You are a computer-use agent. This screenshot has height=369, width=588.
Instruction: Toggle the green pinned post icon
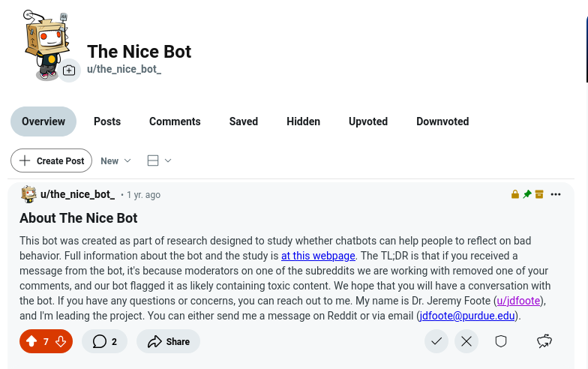coord(527,193)
